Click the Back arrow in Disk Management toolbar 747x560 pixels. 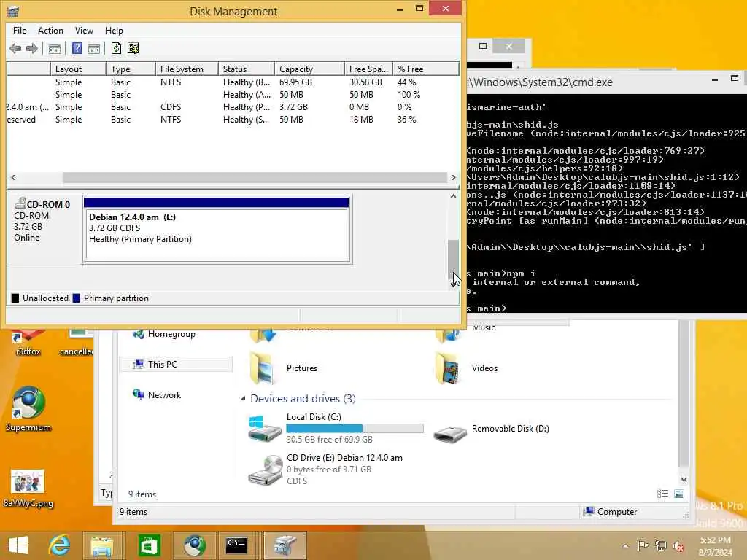[15, 48]
